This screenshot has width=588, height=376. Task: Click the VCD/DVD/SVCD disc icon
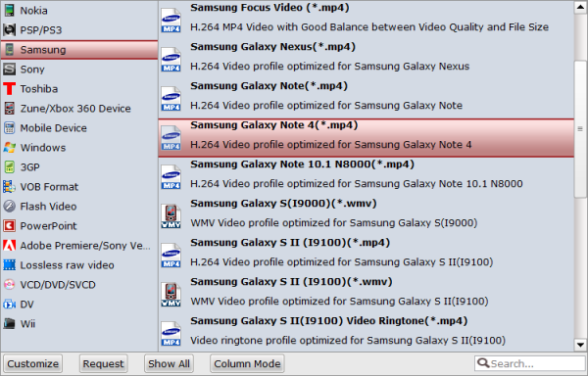pyautogui.click(x=10, y=285)
